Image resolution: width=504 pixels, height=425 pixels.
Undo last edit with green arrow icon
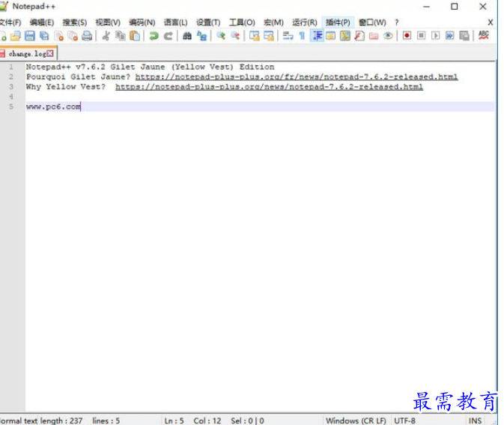[x=154, y=36]
